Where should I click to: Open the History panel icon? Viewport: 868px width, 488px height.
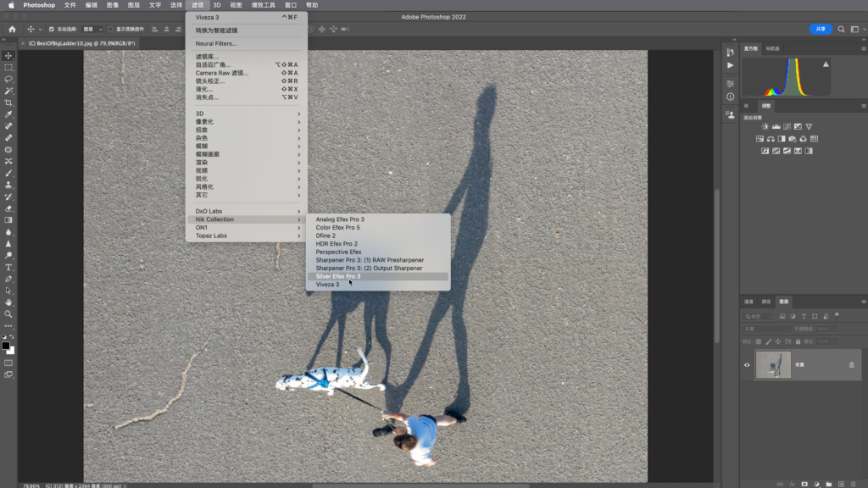pos(730,52)
